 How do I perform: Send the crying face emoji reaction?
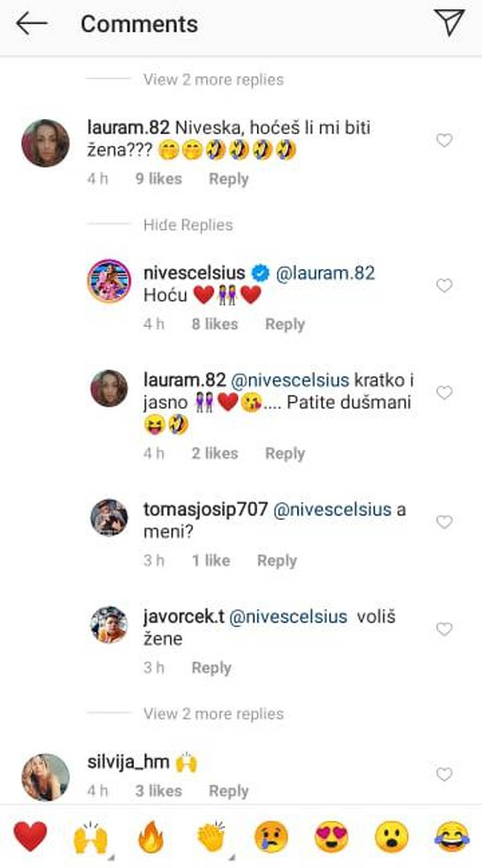point(271,836)
